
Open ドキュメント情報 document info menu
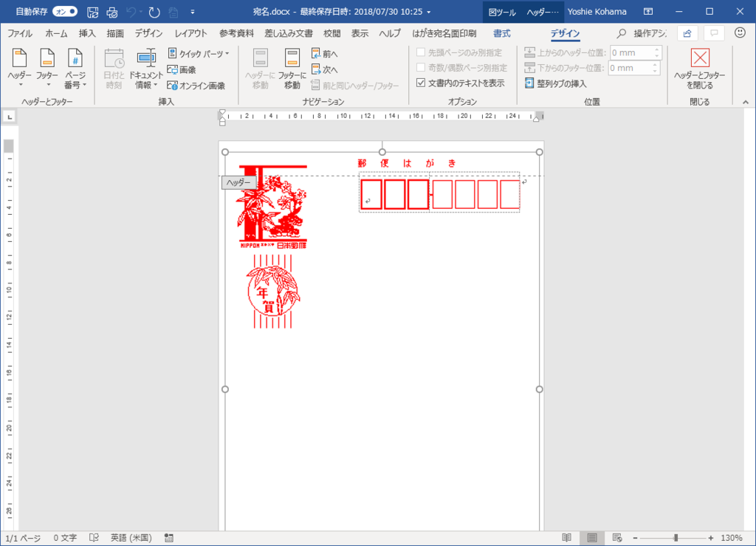[146, 68]
